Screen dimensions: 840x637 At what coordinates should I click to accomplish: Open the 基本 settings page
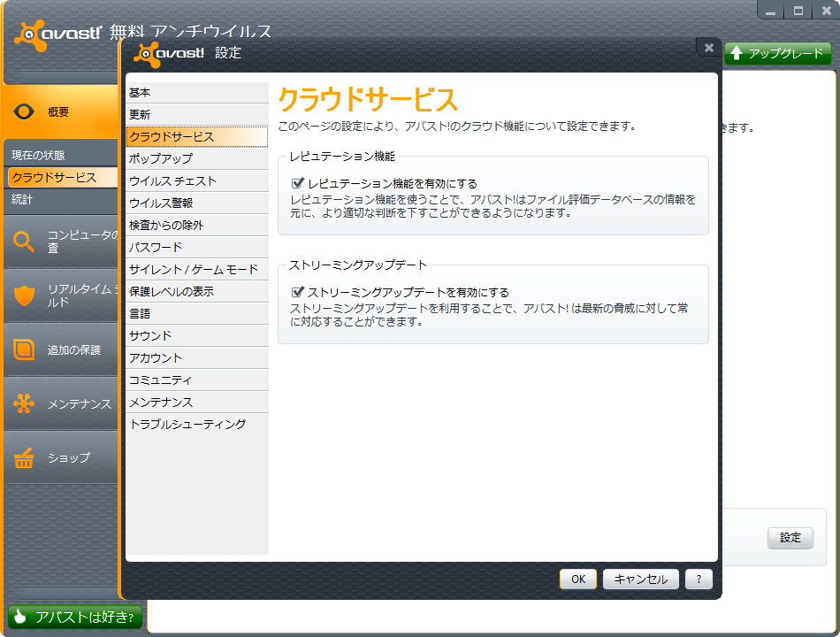pyautogui.click(x=197, y=93)
